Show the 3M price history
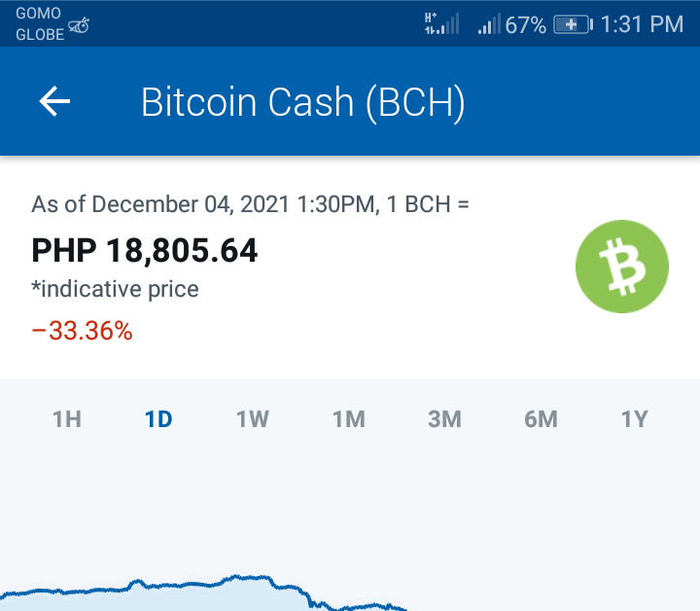The height and width of the screenshot is (611, 700). pyautogui.click(x=444, y=419)
